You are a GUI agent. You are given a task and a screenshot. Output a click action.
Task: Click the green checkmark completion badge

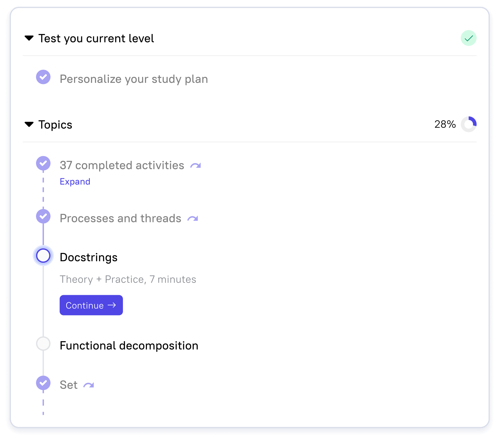pos(468,38)
